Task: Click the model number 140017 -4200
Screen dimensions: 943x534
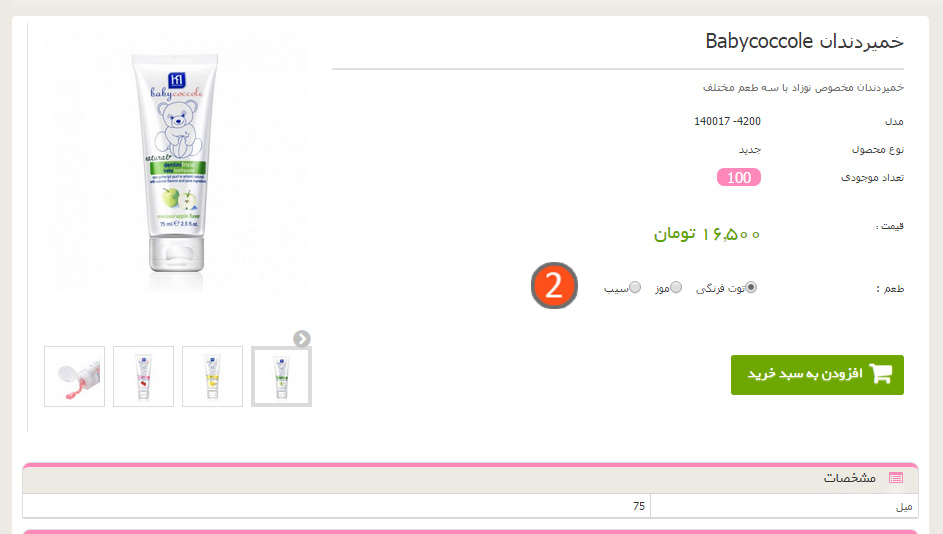Action: (727, 121)
